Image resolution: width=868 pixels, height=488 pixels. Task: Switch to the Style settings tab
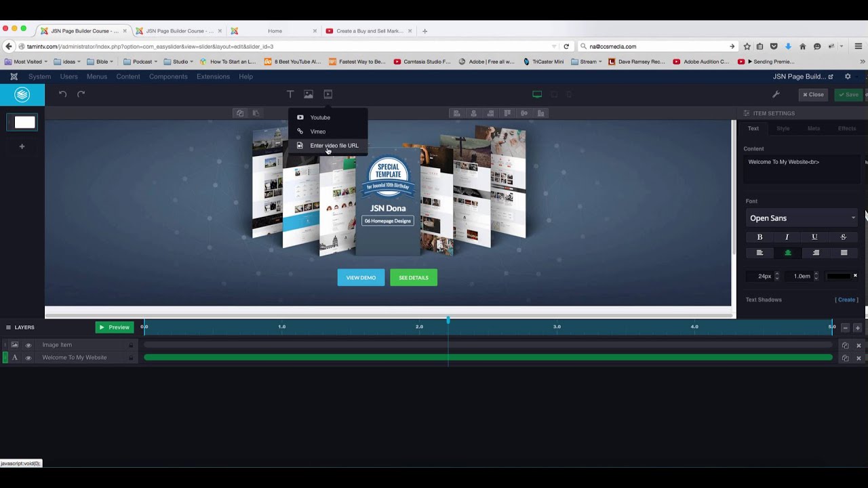(x=783, y=129)
